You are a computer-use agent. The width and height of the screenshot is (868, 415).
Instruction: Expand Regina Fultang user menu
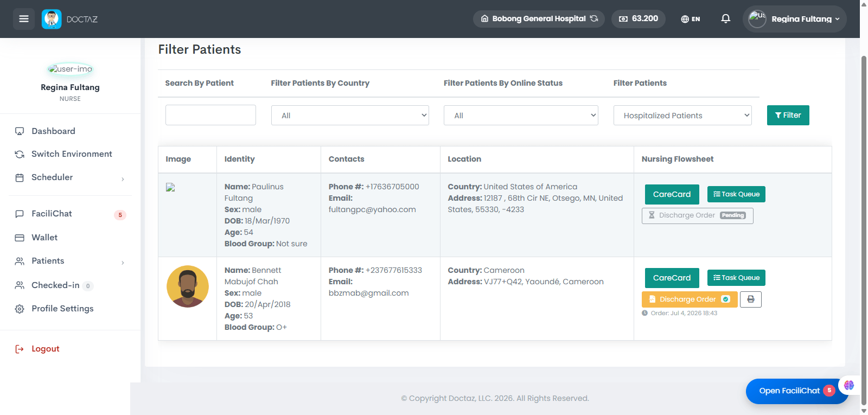[x=794, y=19]
